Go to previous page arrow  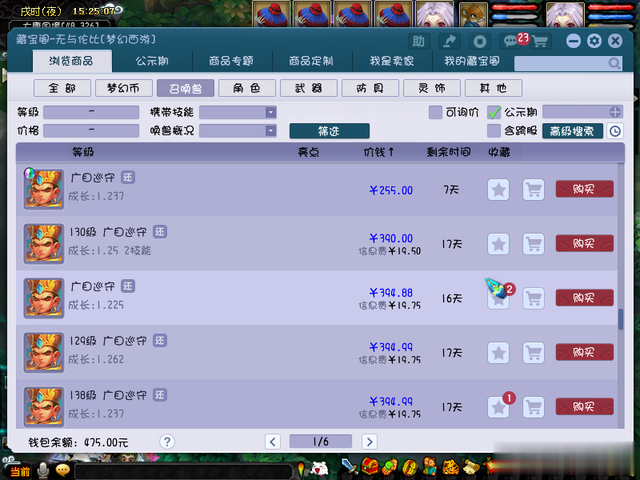(x=273, y=442)
